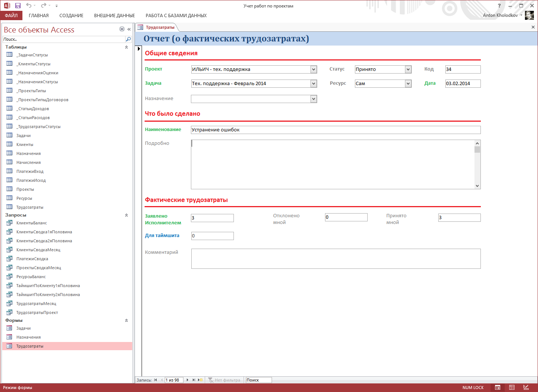
Task: Select the ТрудозатратыПроект query icon
Action: (9, 312)
